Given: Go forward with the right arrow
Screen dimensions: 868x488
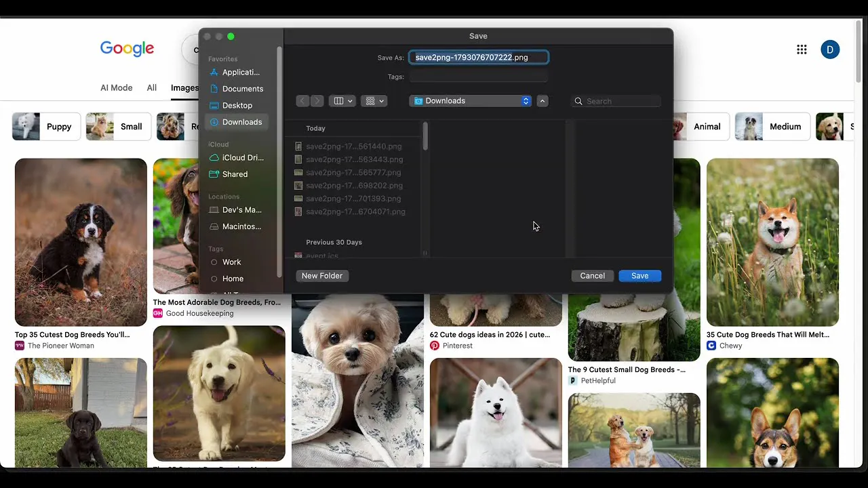Looking at the screenshot, I should [317, 101].
